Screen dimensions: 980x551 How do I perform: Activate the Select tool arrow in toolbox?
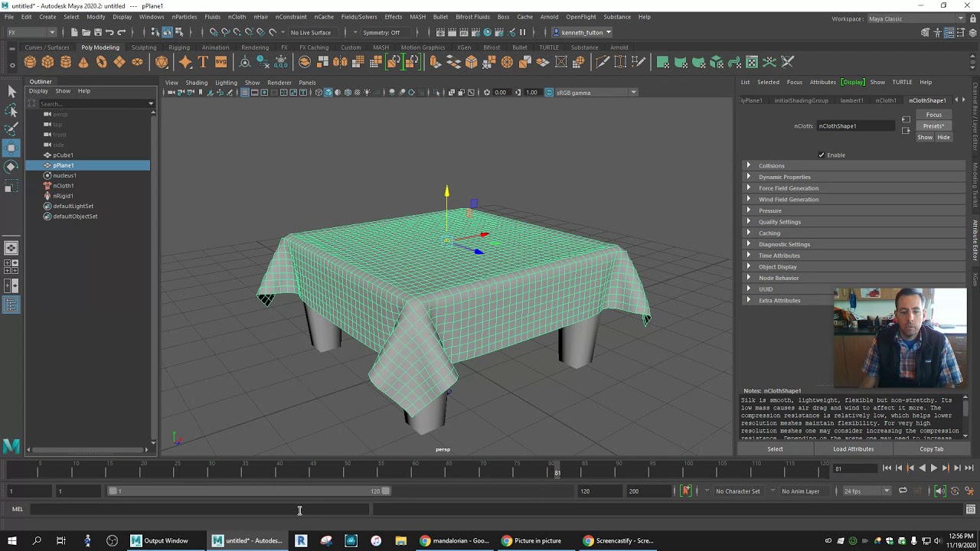11,92
